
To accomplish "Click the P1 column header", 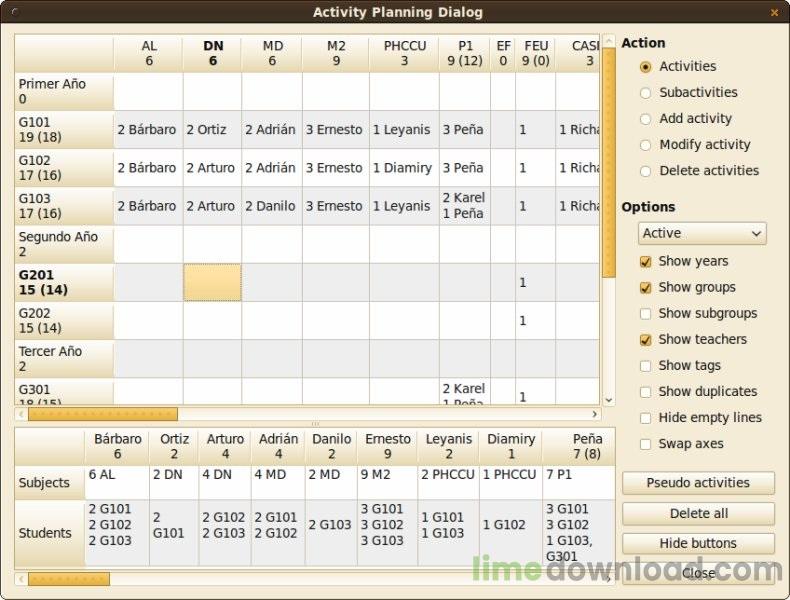I will [465, 53].
